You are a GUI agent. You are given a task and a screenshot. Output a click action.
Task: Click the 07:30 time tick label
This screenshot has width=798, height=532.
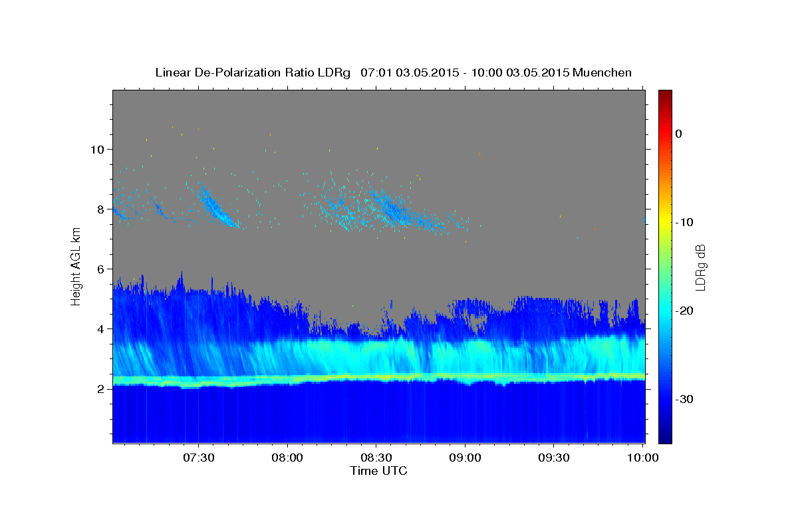(x=199, y=458)
